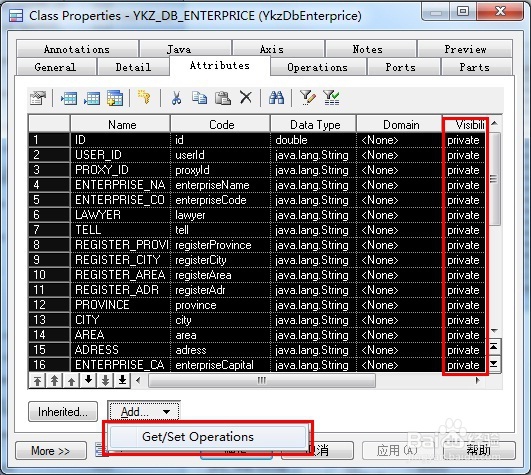The width and height of the screenshot is (531, 475).
Task: Open the Domain dropdown cell for TELL row
Action: click(400, 230)
